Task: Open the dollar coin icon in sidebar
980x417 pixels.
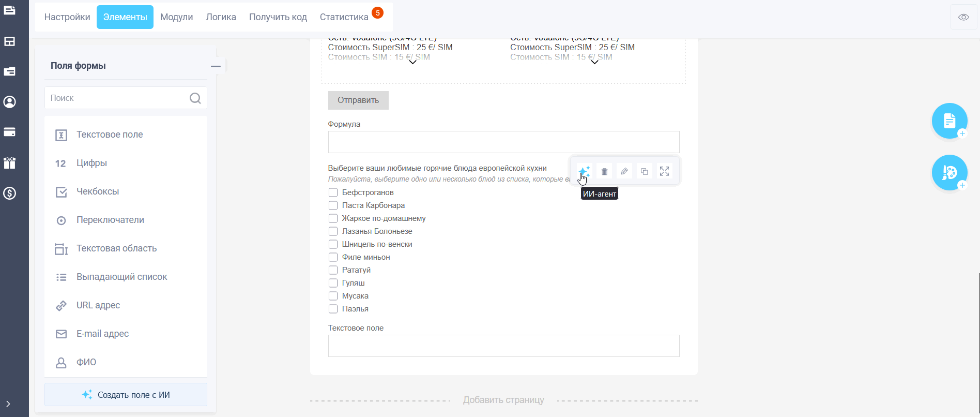Action: tap(9, 193)
